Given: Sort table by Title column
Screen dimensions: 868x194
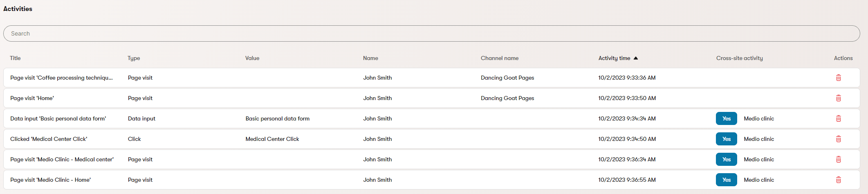Looking at the screenshot, I should [15, 58].
